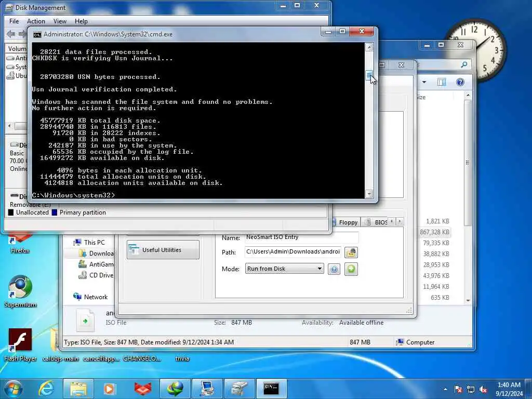Select Downloads folder in Explorer tree
The height and width of the screenshot is (399, 532).
point(97,254)
